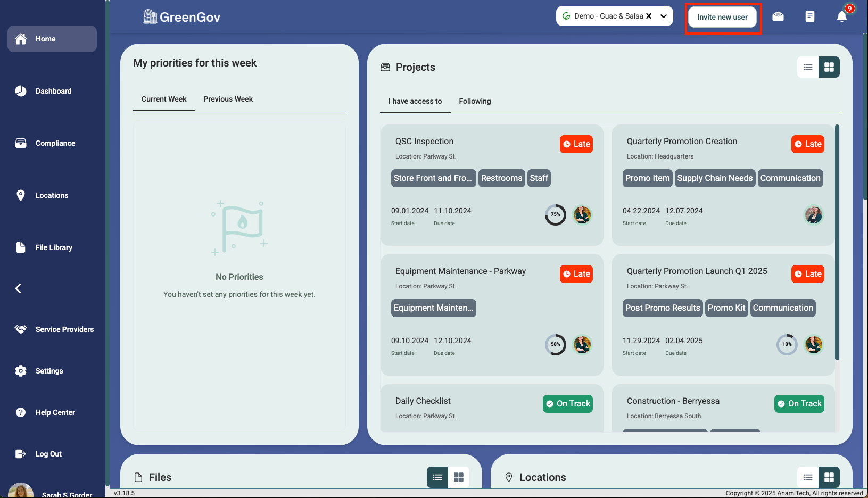Open the I have access to tab
The width and height of the screenshot is (868, 498).
pos(415,101)
